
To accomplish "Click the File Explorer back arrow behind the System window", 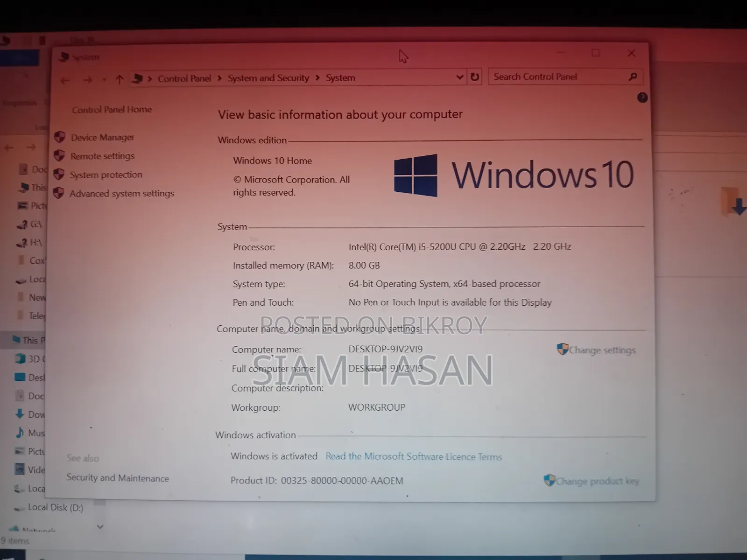I will click(9, 148).
